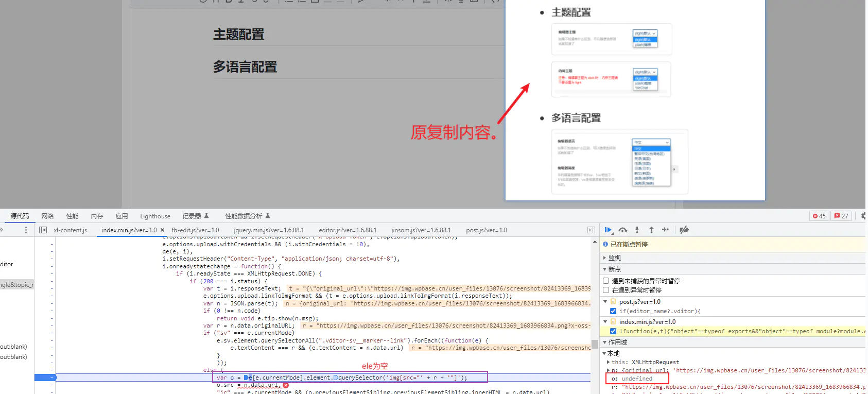The height and width of the screenshot is (394, 868).
Task: Deactivate all breakpoints icon
Action: coord(684,230)
